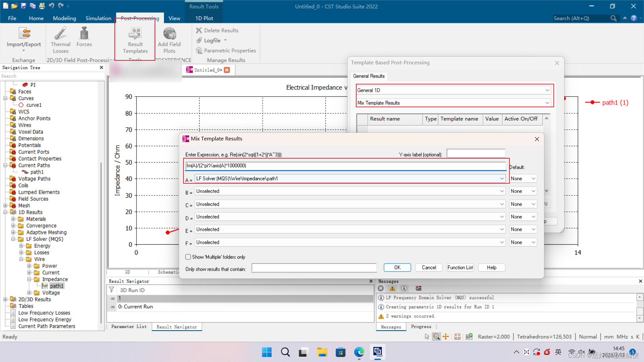Switch to the Progress tab
Image resolution: width=644 pixels, height=362 pixels.
coord(421,327)
